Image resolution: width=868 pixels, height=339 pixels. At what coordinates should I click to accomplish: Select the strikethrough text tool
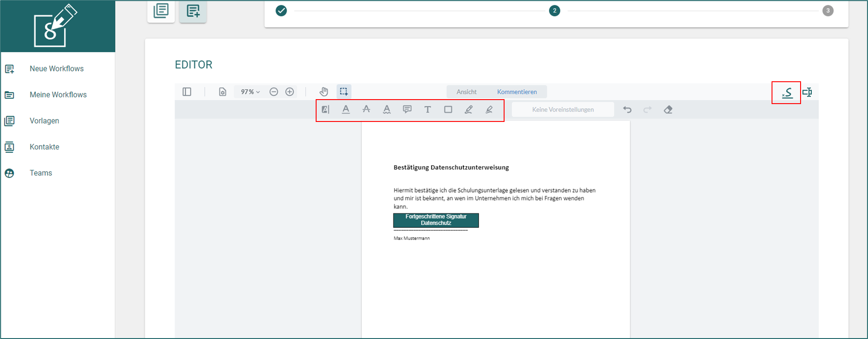[x=366, y=109]
